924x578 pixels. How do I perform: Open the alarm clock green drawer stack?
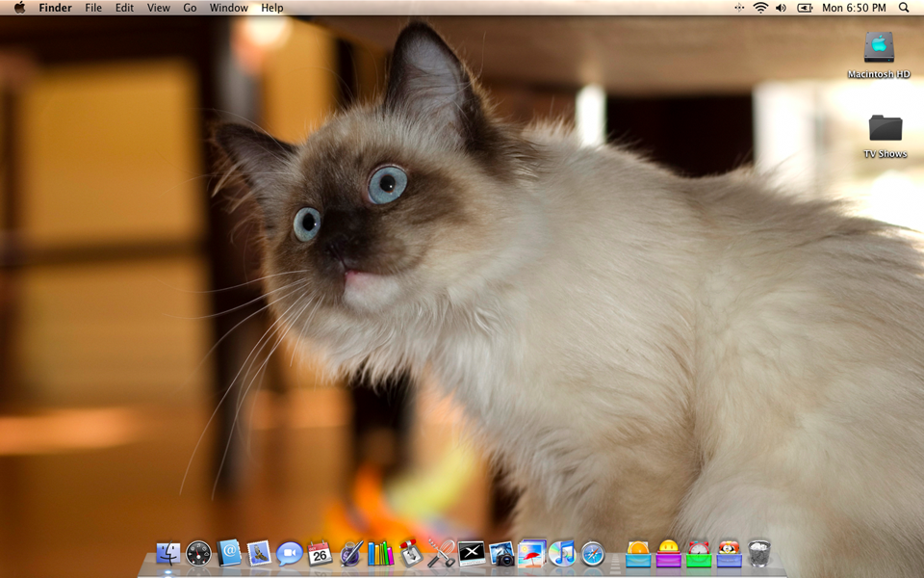699,554
